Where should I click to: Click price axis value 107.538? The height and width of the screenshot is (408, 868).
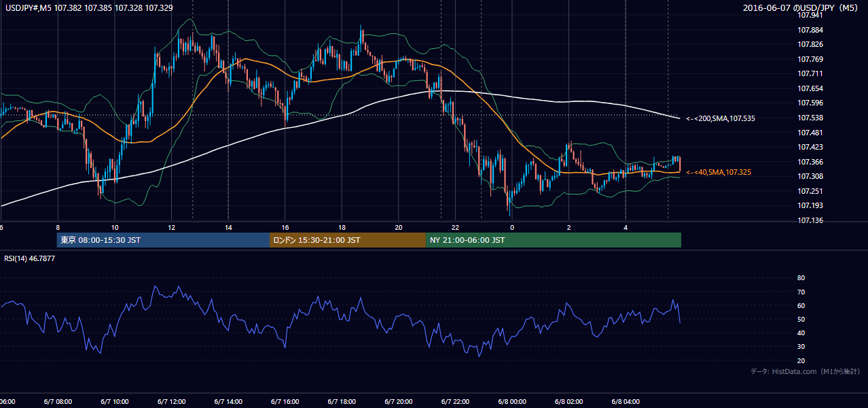(x=810, y=118)
